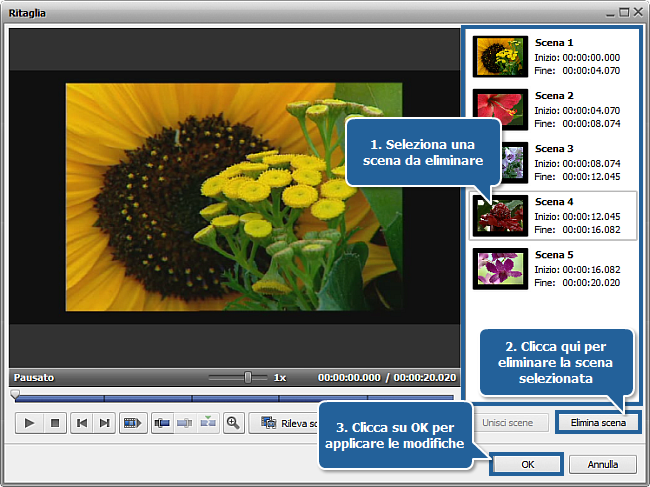The image size is (650, 487).
Task: Confirm changes with the OK button
Action: tap(527, 464)
